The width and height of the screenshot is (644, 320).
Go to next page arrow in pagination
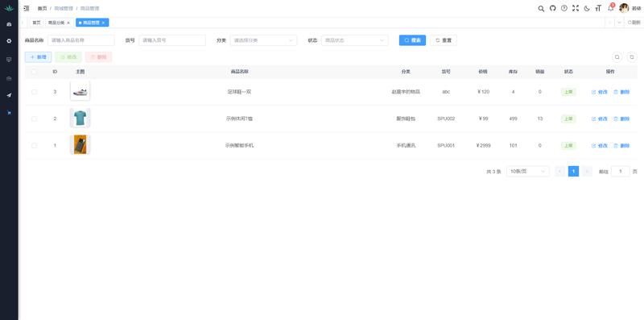(x=587, y=172)
